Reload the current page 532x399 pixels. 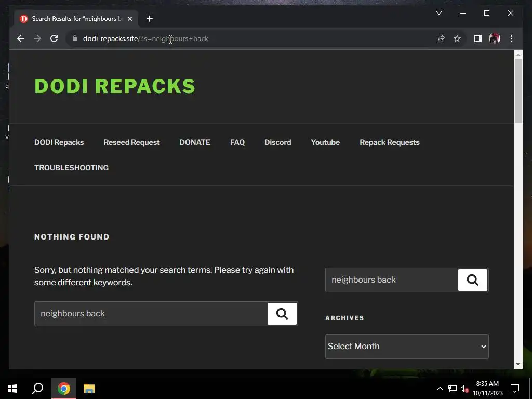click(54, 38)
